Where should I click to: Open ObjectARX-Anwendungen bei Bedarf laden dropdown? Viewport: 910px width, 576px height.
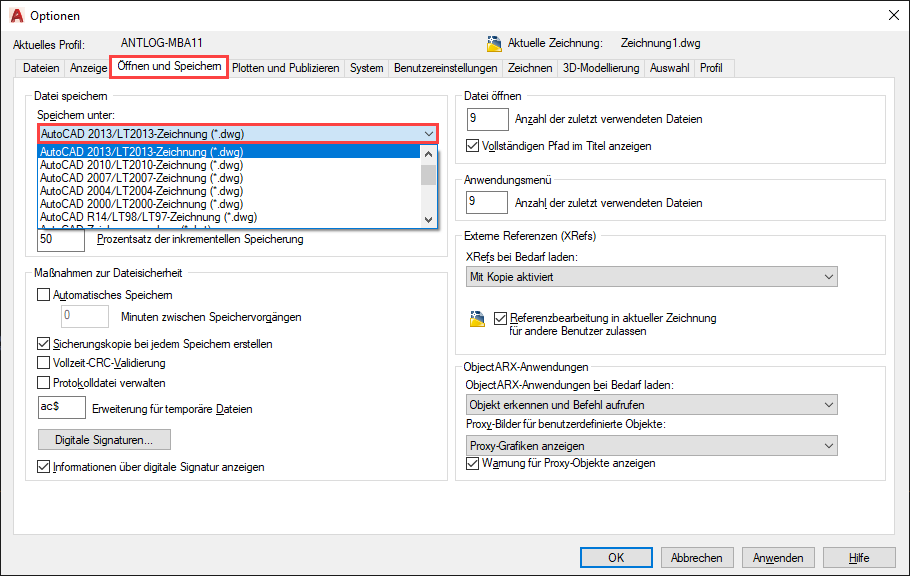pyautogui.click(x=652, y=405)
